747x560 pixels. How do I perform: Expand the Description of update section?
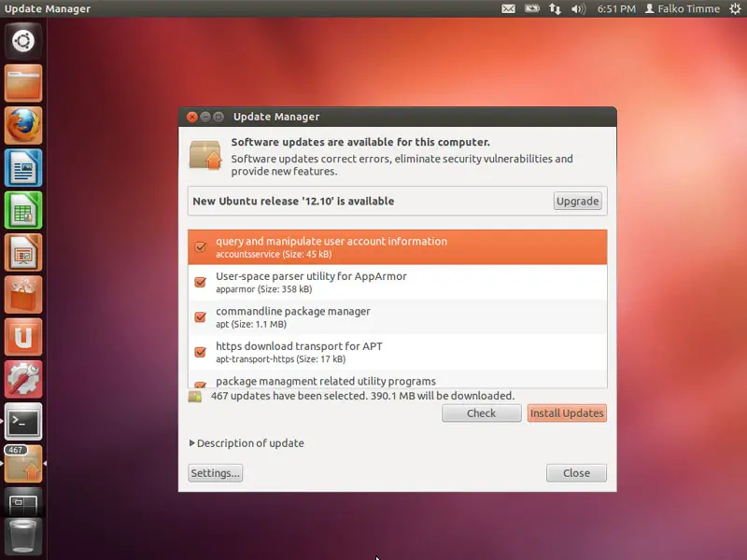coord(247,443)
